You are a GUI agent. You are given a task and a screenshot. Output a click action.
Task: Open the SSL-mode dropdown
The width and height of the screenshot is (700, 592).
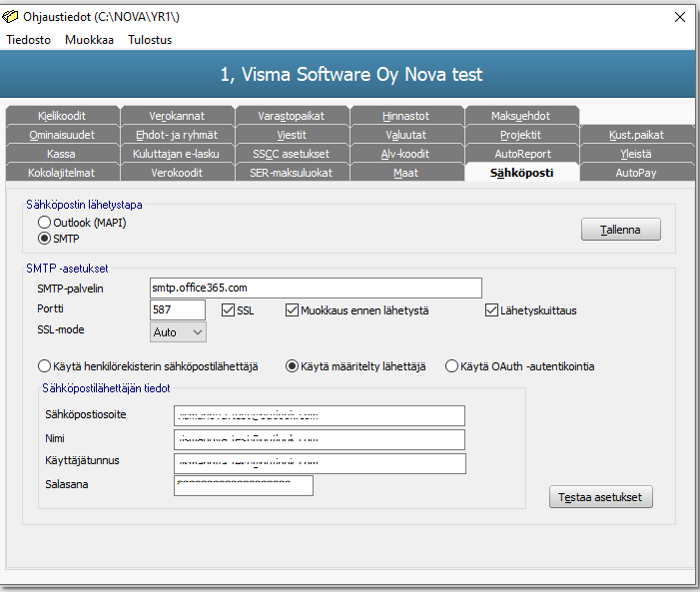point(178,332)
